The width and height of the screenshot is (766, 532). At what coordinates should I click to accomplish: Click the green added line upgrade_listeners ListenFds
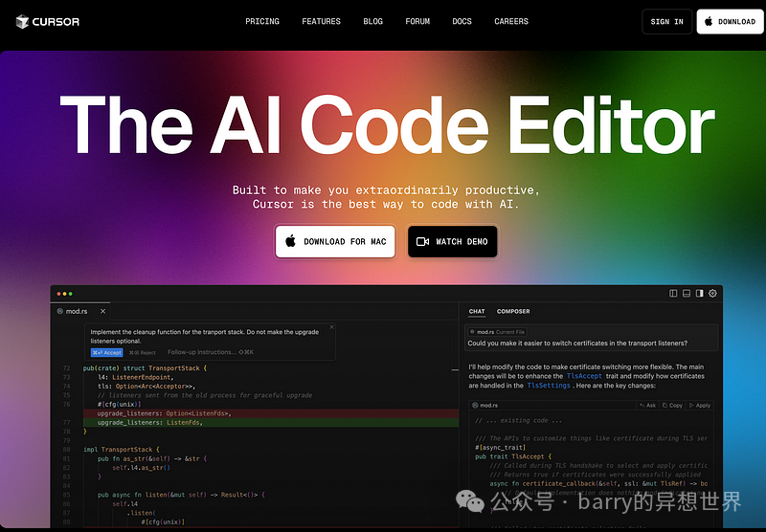tap(271, 423)
